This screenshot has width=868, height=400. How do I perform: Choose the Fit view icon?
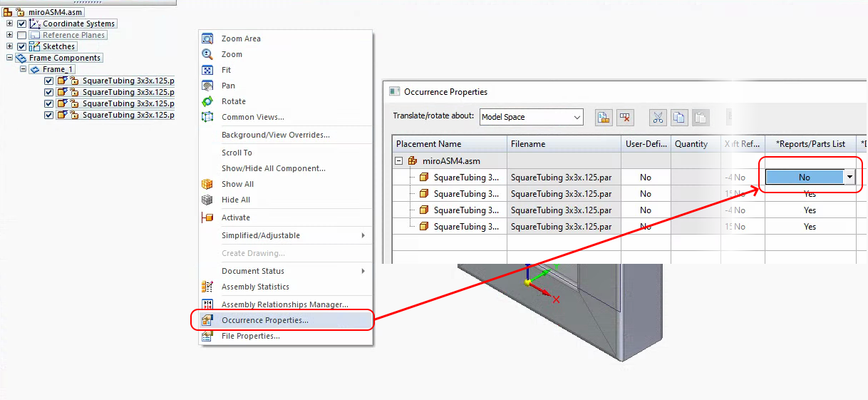pyautogui.click(x=207, y=70)
